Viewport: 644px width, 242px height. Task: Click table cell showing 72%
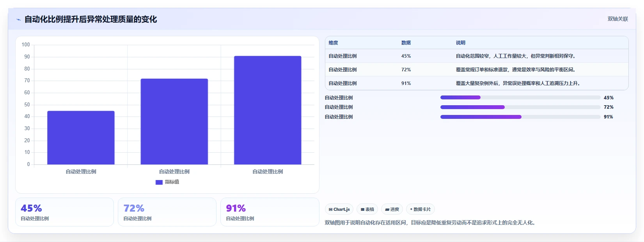(x=406, y=70)
